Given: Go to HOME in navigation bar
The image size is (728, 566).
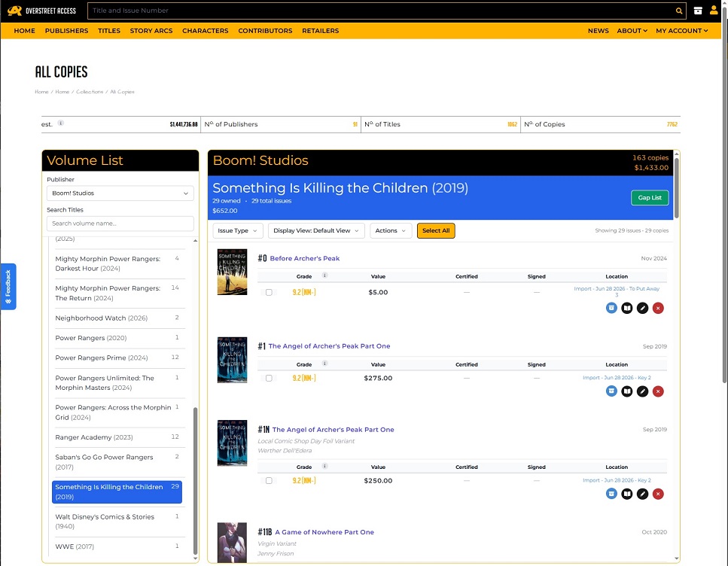Looking at the screenshot, I should [25, 31].
